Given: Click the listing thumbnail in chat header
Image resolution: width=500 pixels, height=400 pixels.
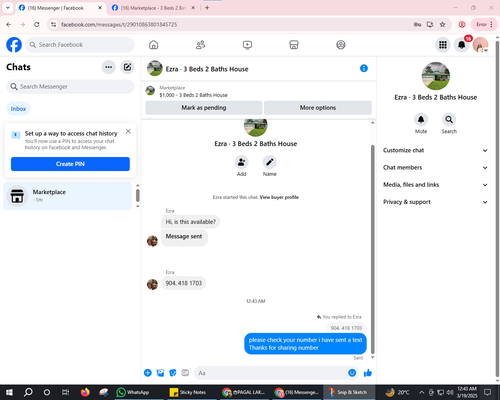Looking at the screenshot, I should (x=155, y=68).
